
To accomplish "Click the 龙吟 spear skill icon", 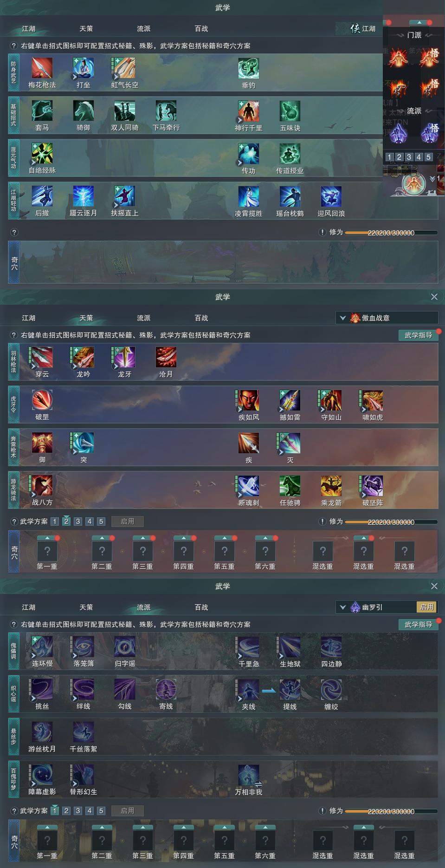I will (84, 358).
